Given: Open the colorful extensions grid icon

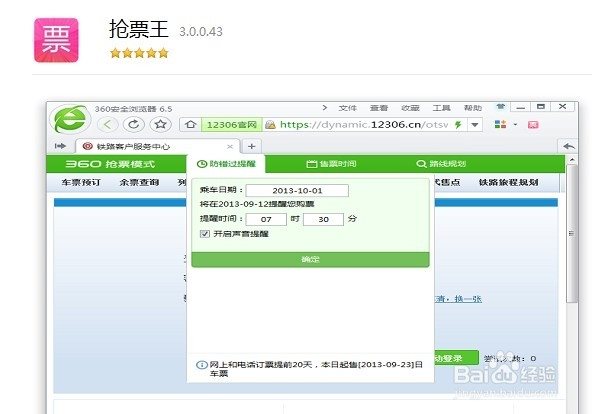Looking at the screenshot, I should (x=500, y=124).
